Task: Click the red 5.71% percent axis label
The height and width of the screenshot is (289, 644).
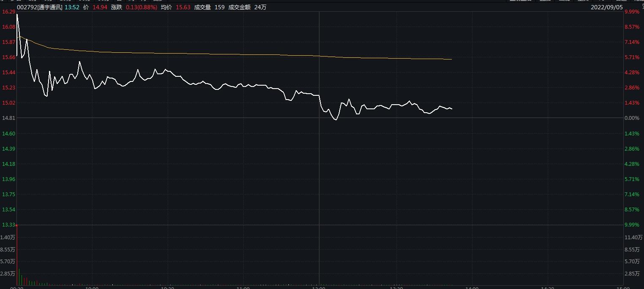Action: [x=632, y=57]
